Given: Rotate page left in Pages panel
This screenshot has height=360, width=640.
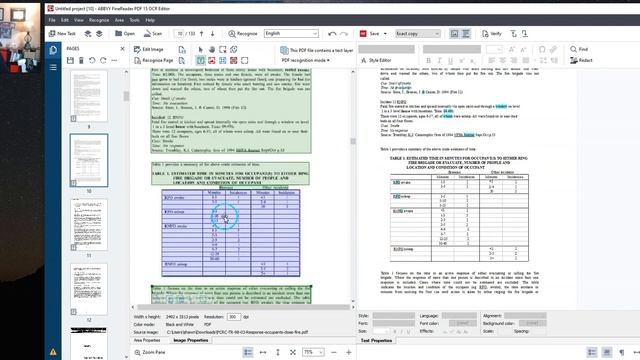Looking at the screenshot, I should pos(92,60).
